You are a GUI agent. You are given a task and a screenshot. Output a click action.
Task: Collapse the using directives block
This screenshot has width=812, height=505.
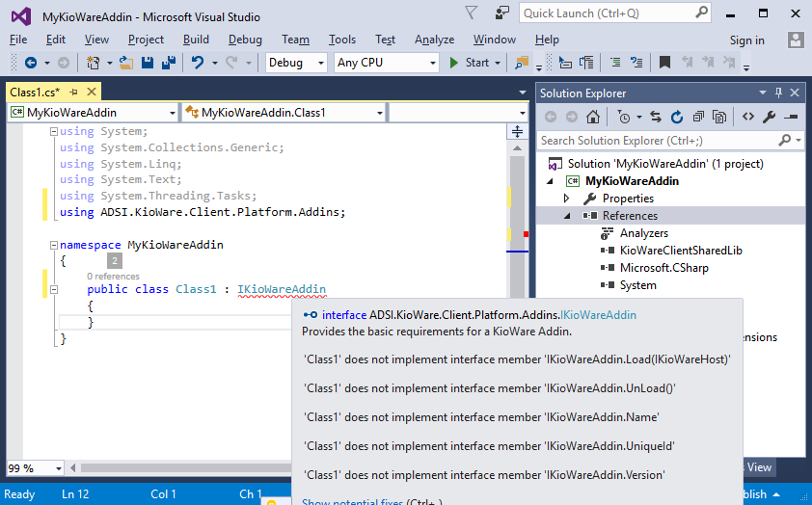click(53, 131)
